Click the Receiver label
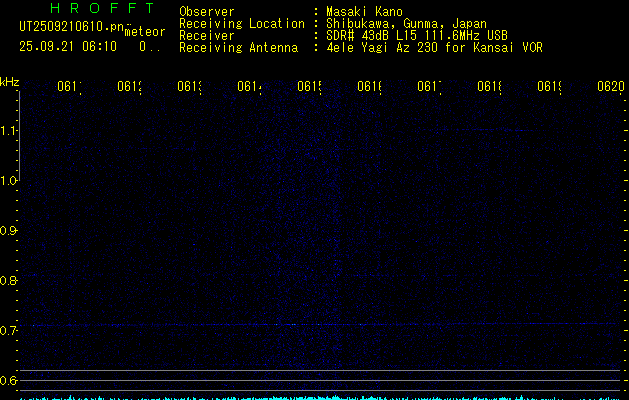The height and width of the screenshot is (400, 629). pyautogui.click(x=207, y=36)
